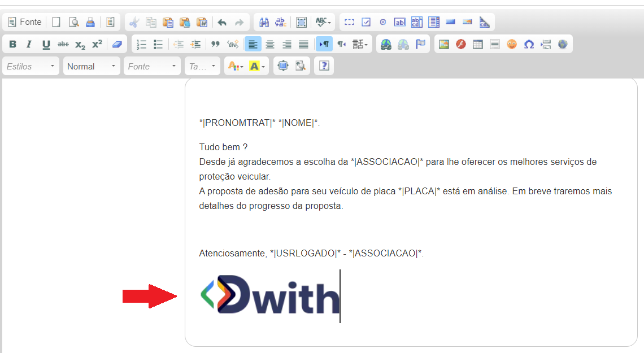This screenshot has width=644, height=353.
Task: Click the Select All icon
Action: 302,22
